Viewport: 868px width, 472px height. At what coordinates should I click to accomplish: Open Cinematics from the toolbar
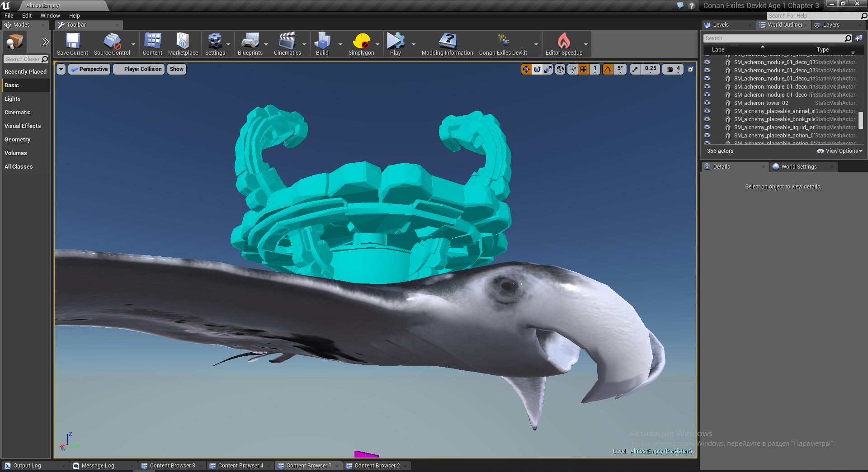click(287, 43)
